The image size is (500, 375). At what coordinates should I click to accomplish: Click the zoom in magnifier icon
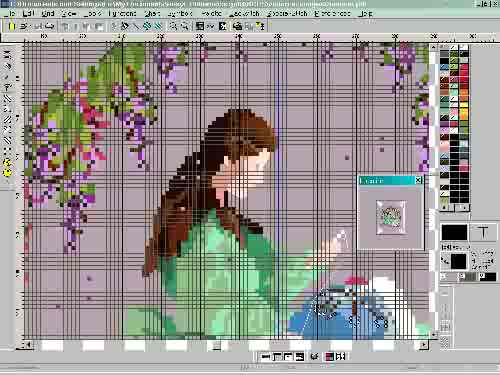(x=173, y=26)
